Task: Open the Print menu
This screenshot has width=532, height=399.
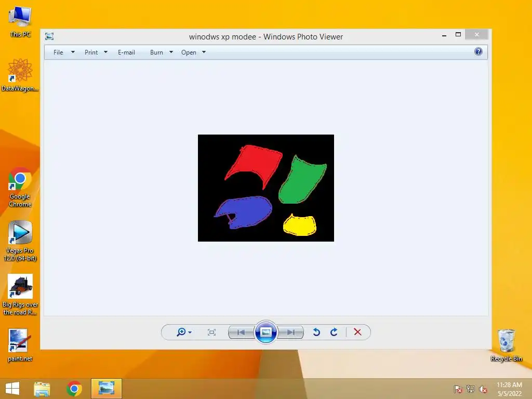Action: (91, 52)
